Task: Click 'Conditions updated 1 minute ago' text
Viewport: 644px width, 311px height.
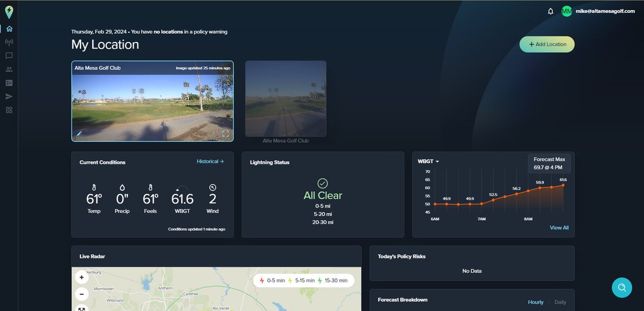Action: click(196, 229)
